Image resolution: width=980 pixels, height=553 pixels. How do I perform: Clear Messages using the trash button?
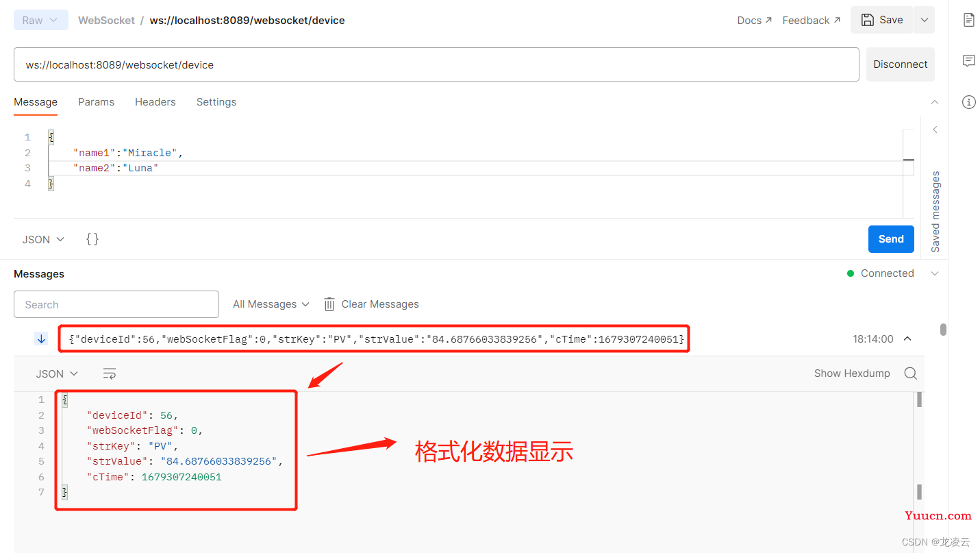pyautogui.click(x=371, y=304)
